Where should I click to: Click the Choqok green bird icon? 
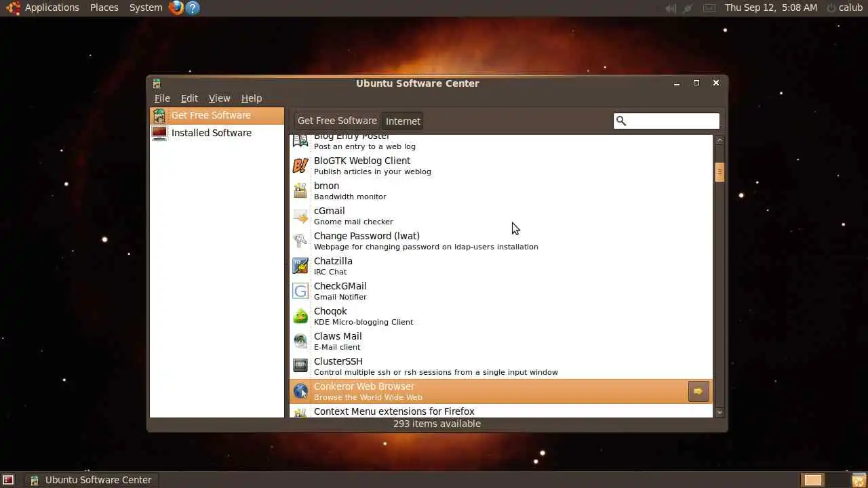(300, 316)
